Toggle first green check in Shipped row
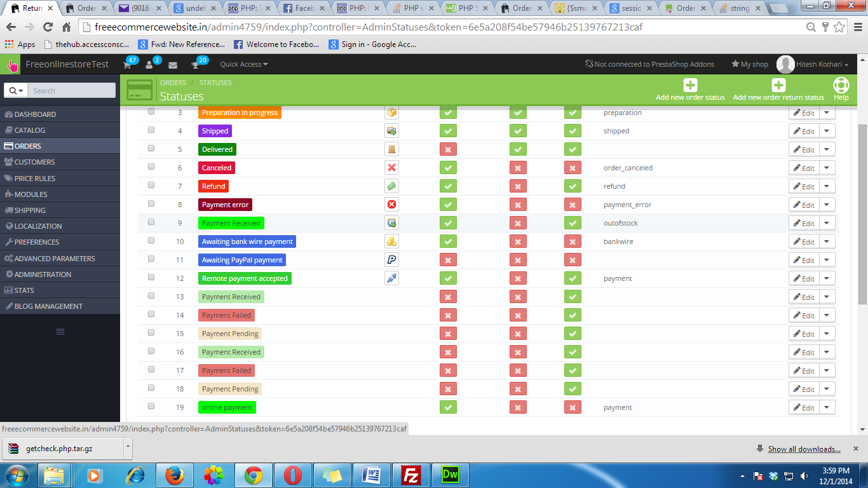This screenshot has height=488, width=868. (448, 131)
